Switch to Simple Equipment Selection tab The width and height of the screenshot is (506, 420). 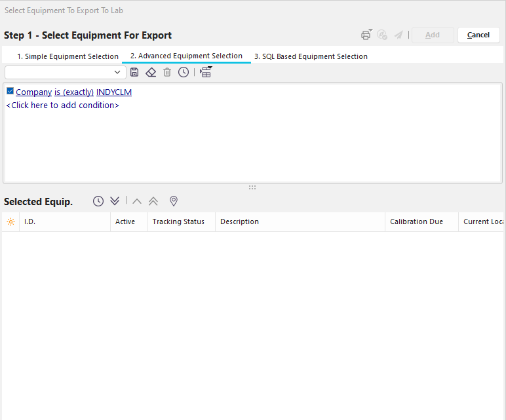[68, 56]
